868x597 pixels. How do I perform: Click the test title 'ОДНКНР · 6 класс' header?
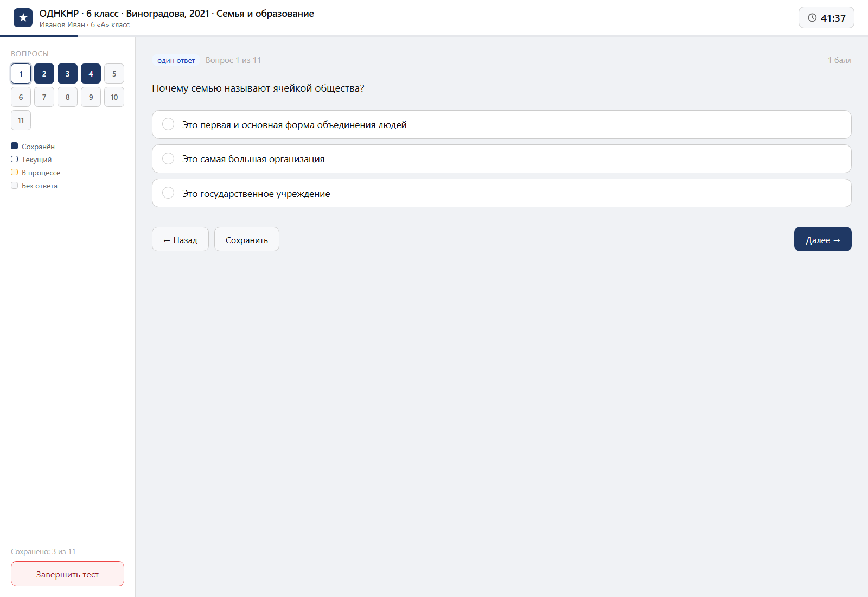click(176, 14)
